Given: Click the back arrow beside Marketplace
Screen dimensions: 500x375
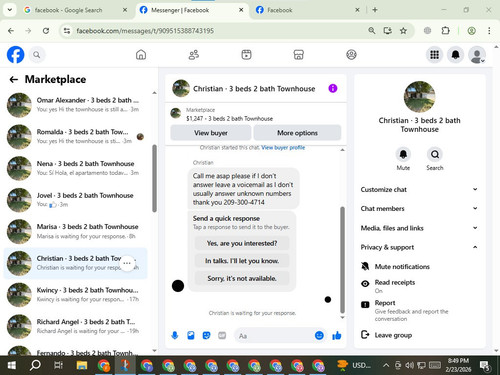Looking at the screenshot, I should (x=14, y=79).
